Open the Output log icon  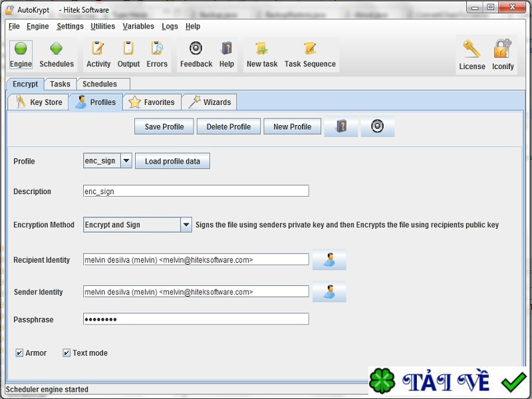pyautogui.click(x=128, y=55)
